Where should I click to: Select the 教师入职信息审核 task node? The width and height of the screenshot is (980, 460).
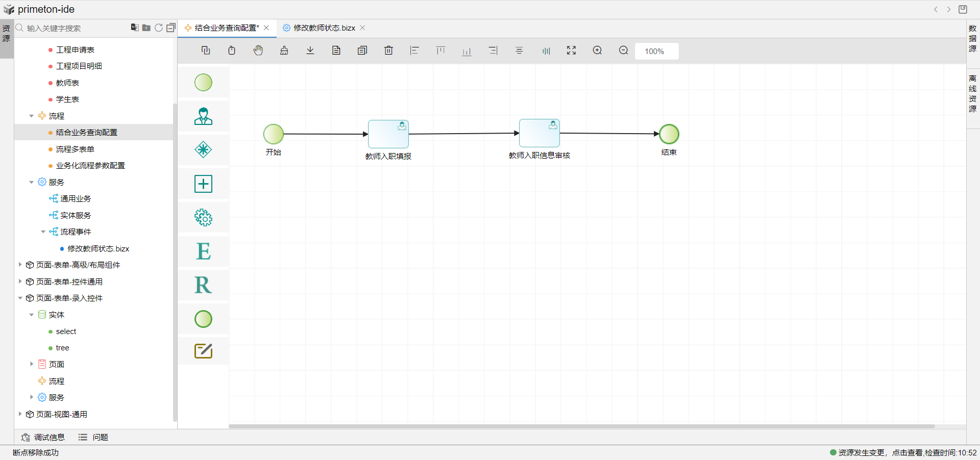(539, 134)
